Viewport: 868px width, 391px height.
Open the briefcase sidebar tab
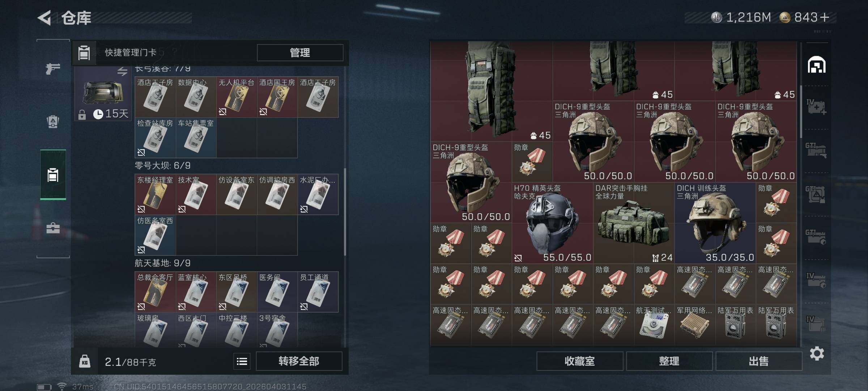coord(53,228)
